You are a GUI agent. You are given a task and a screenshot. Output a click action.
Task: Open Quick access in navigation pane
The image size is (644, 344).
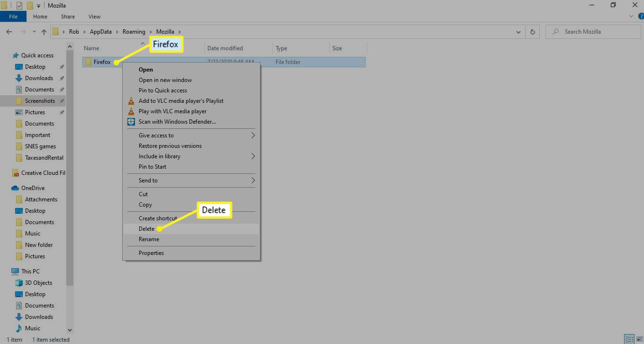[37, 55]
